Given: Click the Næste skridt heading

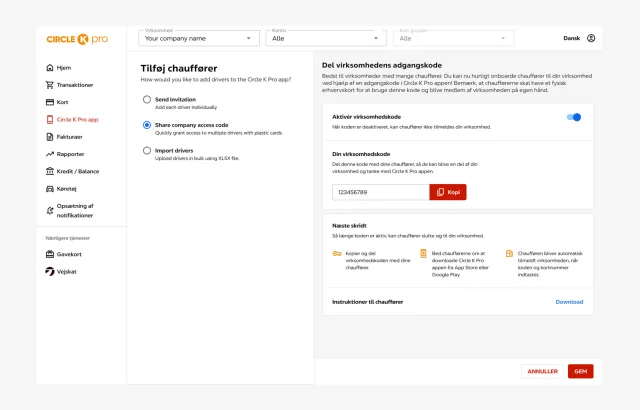Looking at the screenshot, I should tap(349, 226).
